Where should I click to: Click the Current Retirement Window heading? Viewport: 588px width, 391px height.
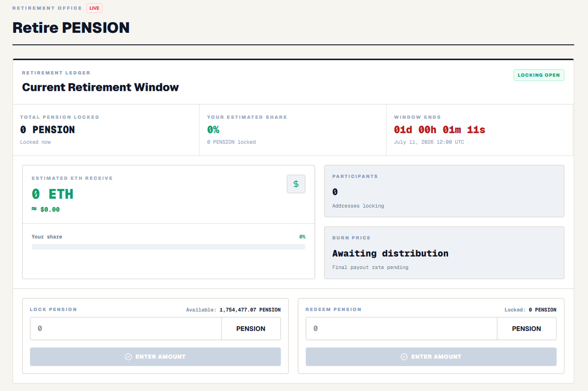coord(101,87)
